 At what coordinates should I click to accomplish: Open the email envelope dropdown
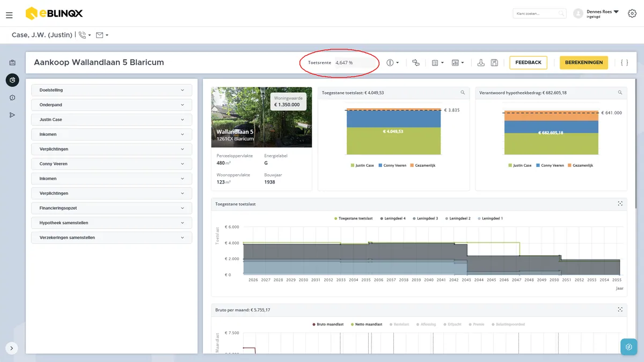[x=102, y=35]
